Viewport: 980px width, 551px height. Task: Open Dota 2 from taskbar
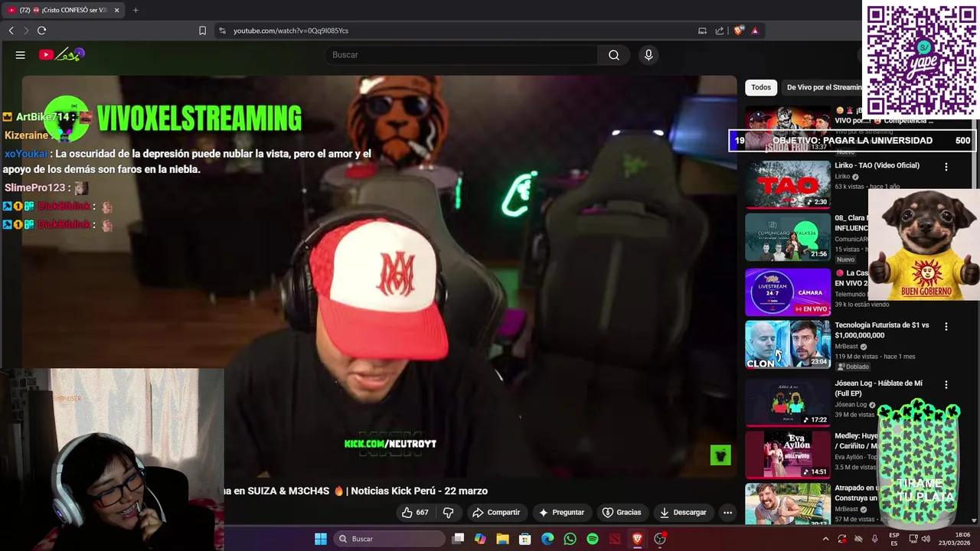(x=615, y=539)
